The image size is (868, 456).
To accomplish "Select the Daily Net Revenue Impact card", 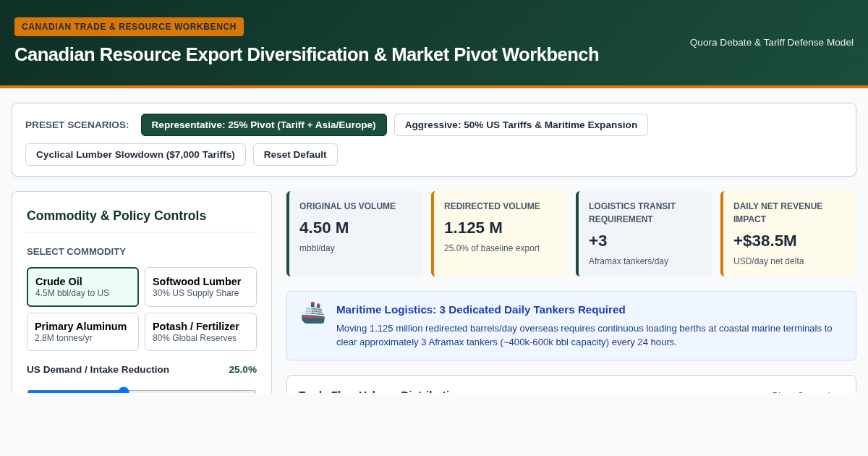I will click(x=788, y=234).
